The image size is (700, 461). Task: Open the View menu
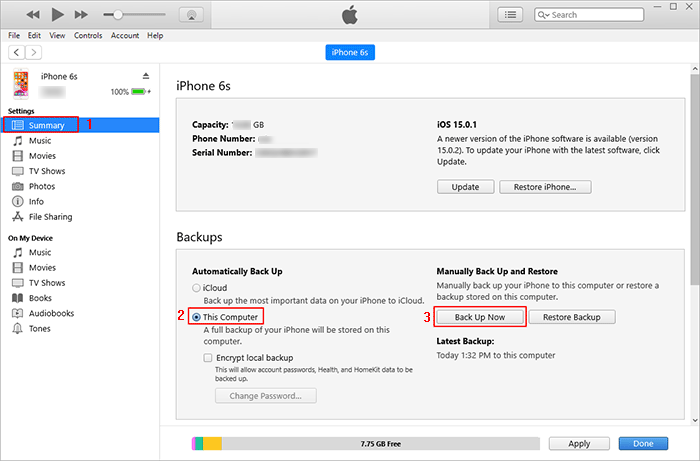(57, 35)
